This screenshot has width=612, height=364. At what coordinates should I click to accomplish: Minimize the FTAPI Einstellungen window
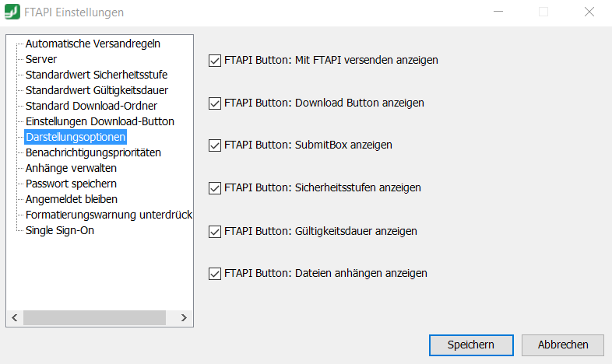click(x=498, y=12)
